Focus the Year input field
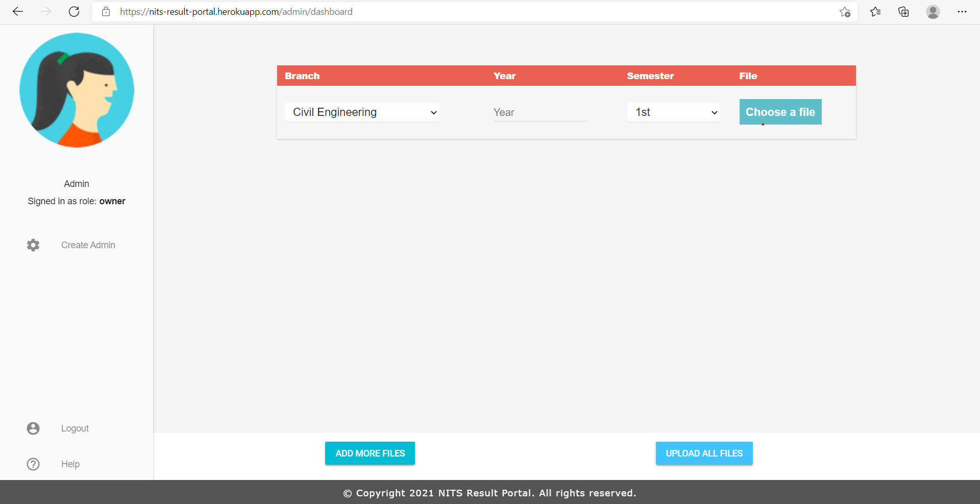Image resolution: width=980 pixels, height=504 pixels. (540, 112)
